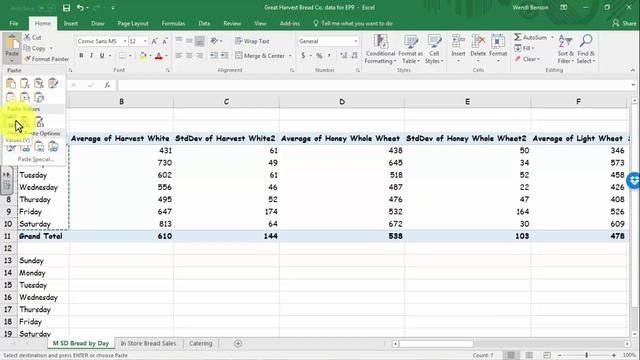
Task: Toggle Italic formatting
Action: [x=91, y=56]
